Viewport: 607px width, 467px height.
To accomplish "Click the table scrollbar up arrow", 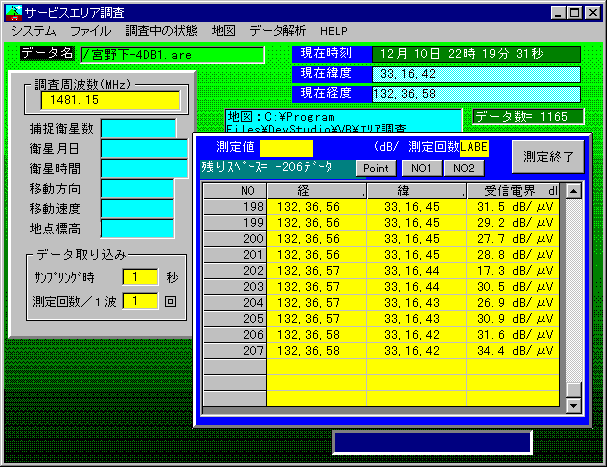I will [573, 191].
